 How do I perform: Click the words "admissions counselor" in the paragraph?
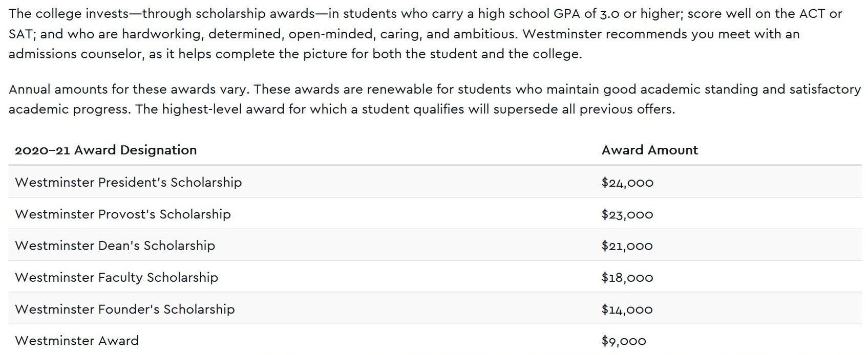click(x=76, y=54)
